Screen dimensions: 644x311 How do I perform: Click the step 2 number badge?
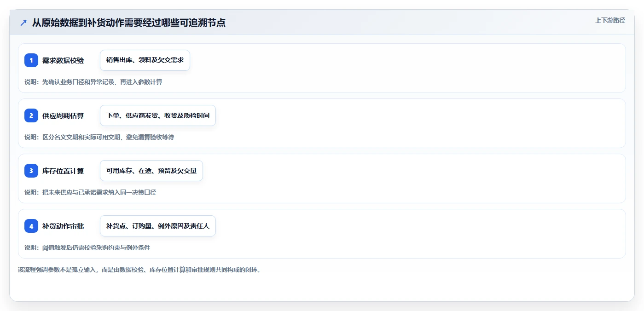coord(31,115)
